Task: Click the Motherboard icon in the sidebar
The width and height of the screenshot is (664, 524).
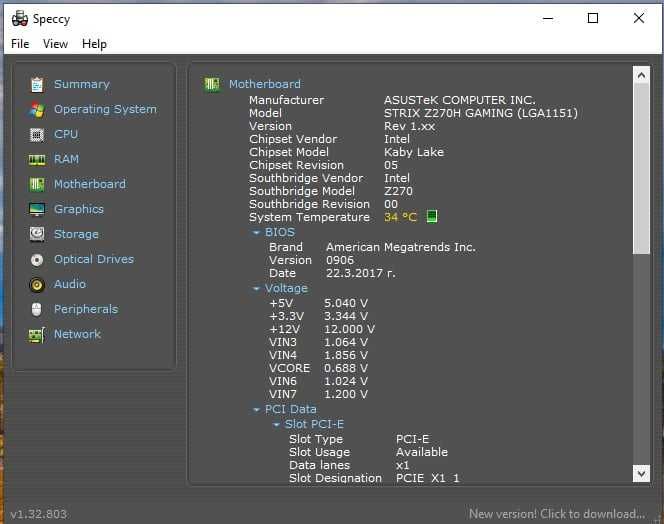Action: 37,184
